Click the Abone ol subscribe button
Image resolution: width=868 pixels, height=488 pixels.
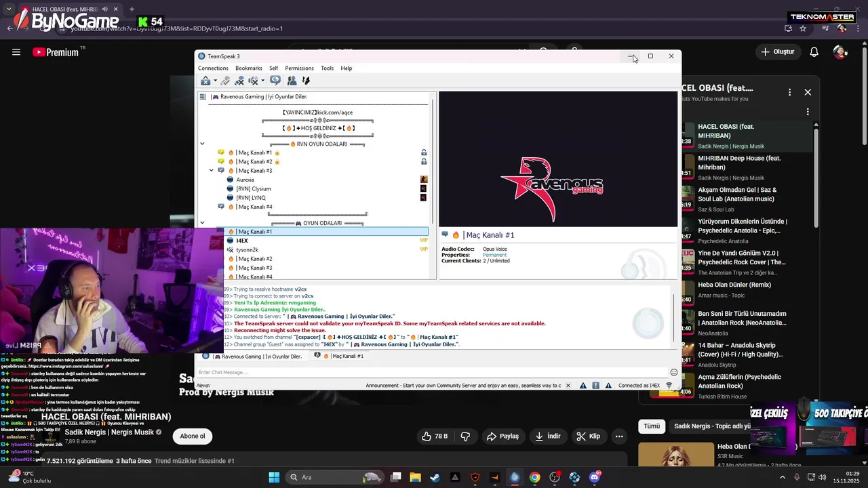pos(193,436)
